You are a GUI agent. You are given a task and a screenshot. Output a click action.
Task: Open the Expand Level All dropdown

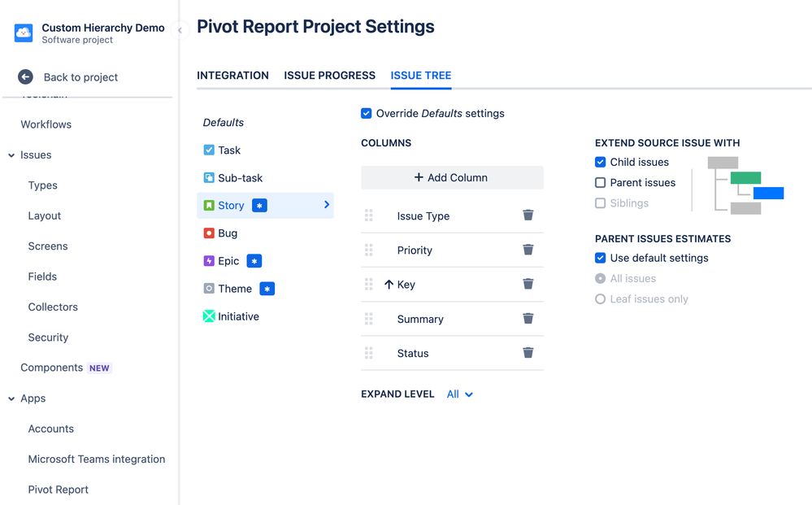pos(459,394)
